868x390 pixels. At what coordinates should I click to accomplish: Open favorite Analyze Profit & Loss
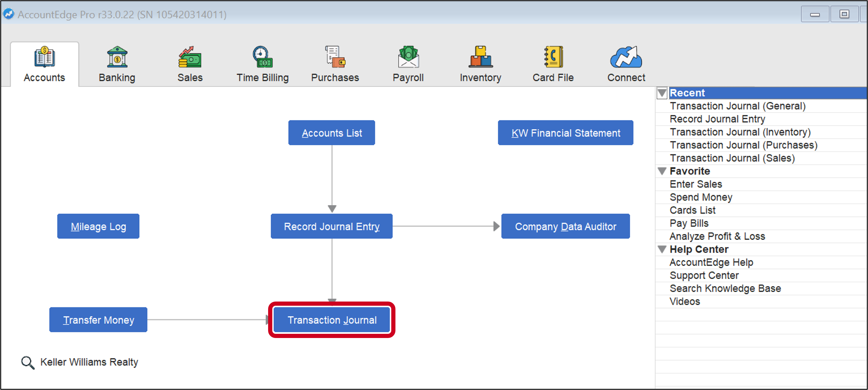(x=717, y=236)
